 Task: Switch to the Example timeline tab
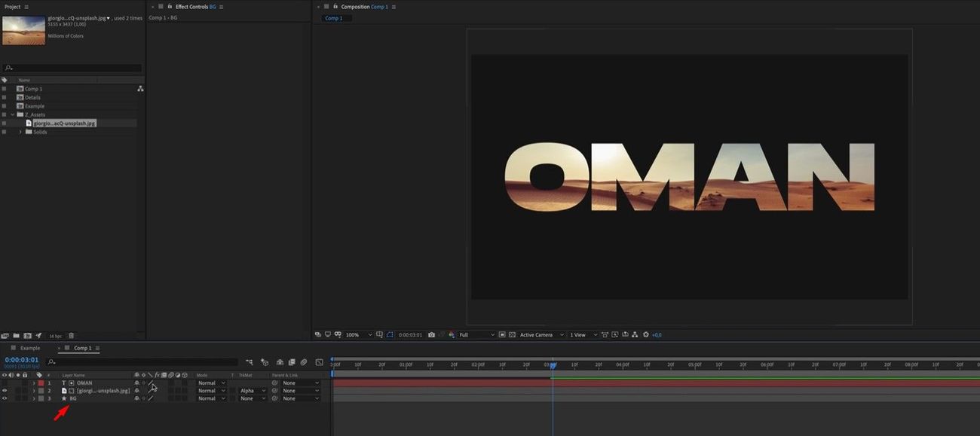point(30,349)
